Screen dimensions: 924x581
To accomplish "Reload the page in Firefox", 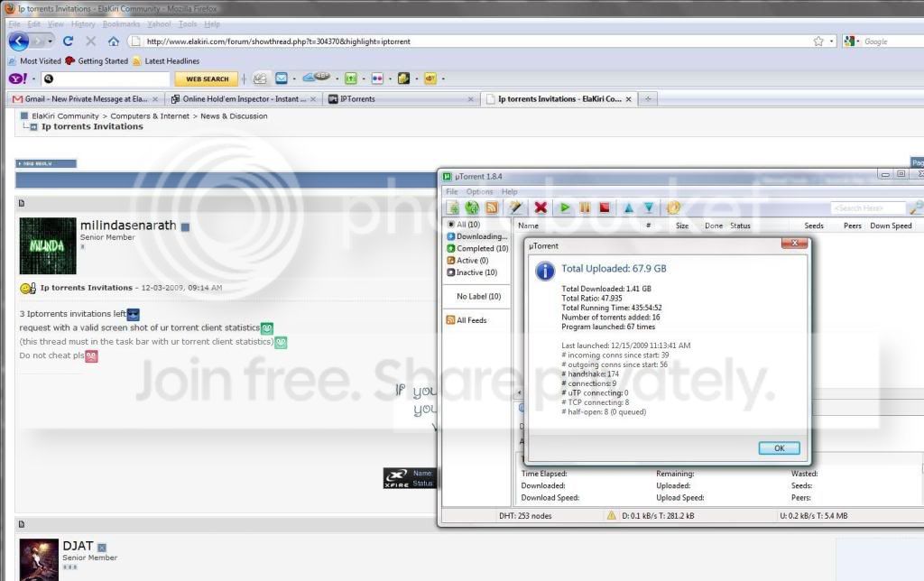I will [x=68, y=41].
